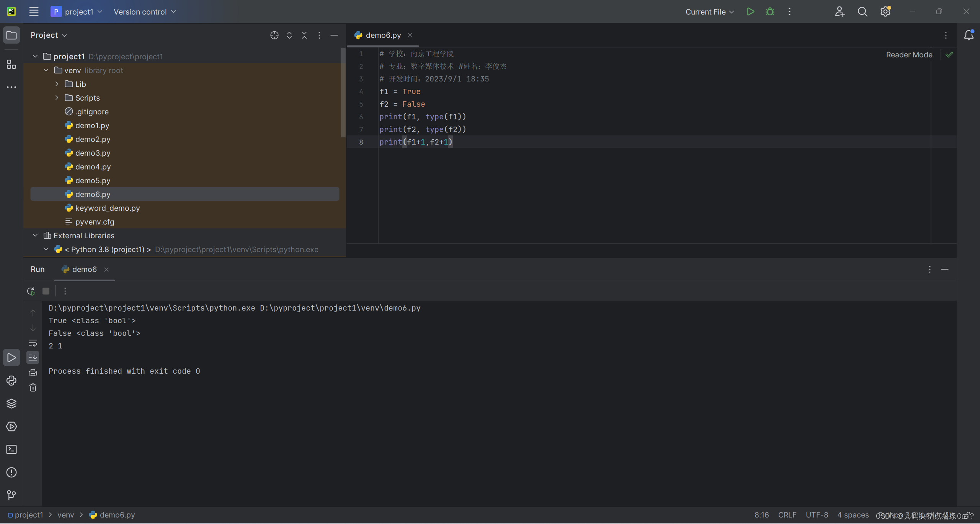Toggle scroll to end in console
This screenshot has height=524, width=980.
[33, 358]
